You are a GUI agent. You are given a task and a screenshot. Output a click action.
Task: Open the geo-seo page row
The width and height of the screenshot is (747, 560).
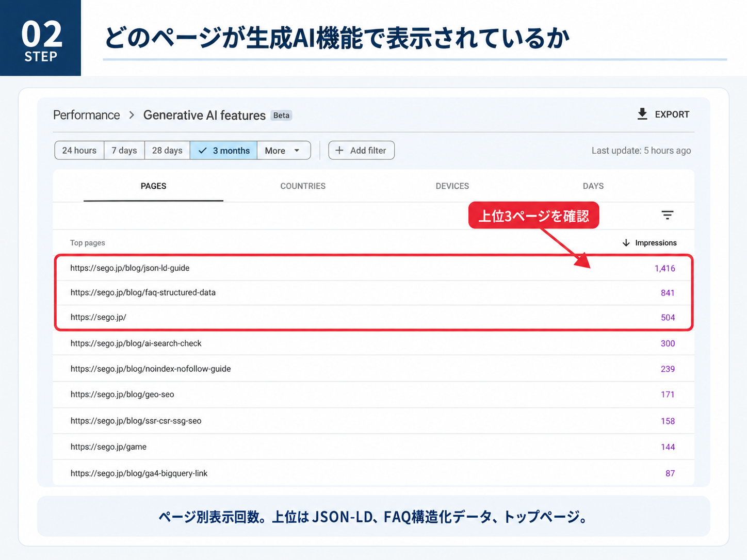(x=373, y=394)
